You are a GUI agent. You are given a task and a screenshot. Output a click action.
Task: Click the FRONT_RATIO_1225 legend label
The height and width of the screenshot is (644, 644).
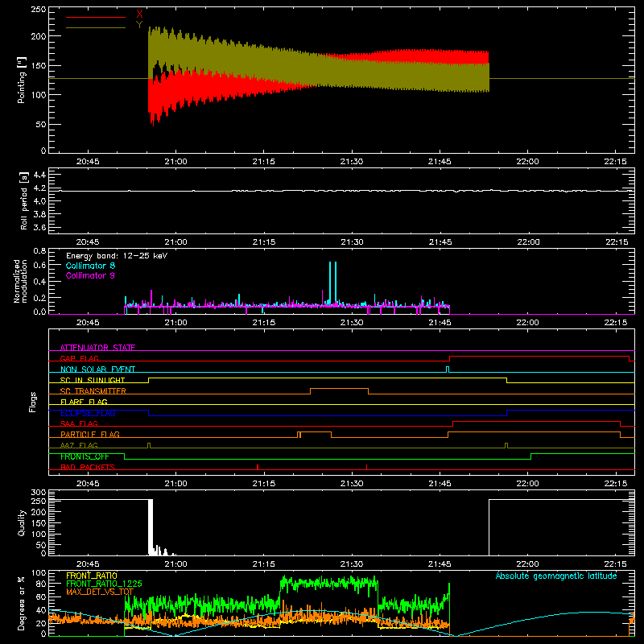click(104, 584)
